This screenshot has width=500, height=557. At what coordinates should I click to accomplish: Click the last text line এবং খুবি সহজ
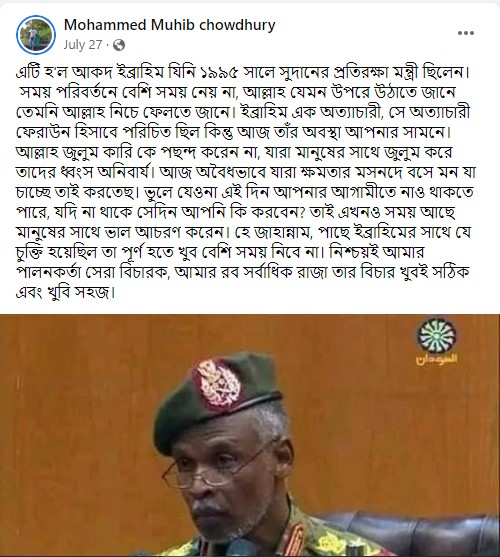coord(66,292)
